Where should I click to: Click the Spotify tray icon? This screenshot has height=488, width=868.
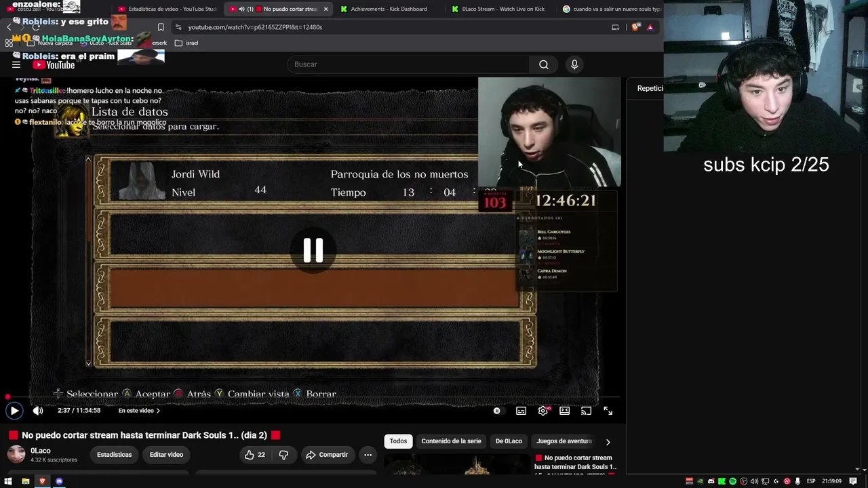732,481
